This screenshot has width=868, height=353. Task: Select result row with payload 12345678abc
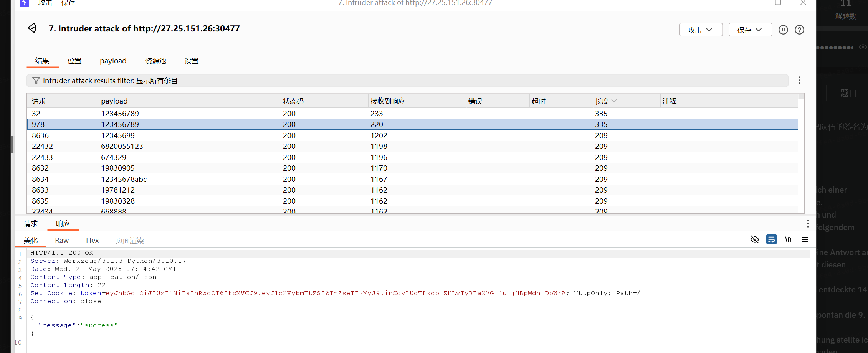click(124, 179)
